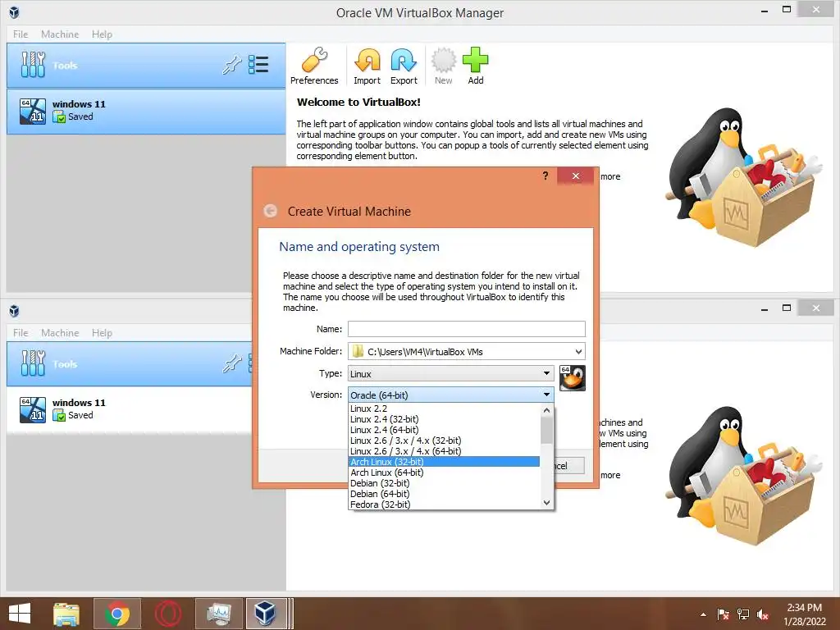Open the Machine menu in the top window
This screenshot has width=840, height=630.
pyautogui.click(x=60, y=34)
